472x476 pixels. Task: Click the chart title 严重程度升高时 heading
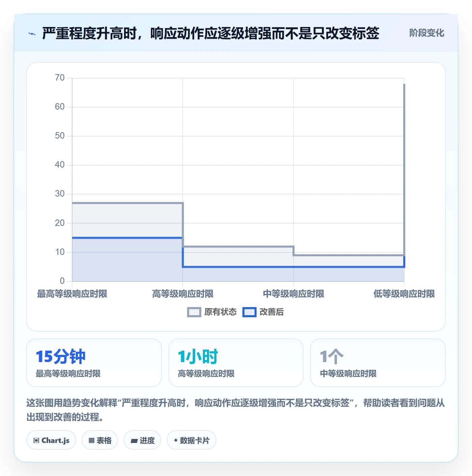pyautogui.click(x=211, y=33)
